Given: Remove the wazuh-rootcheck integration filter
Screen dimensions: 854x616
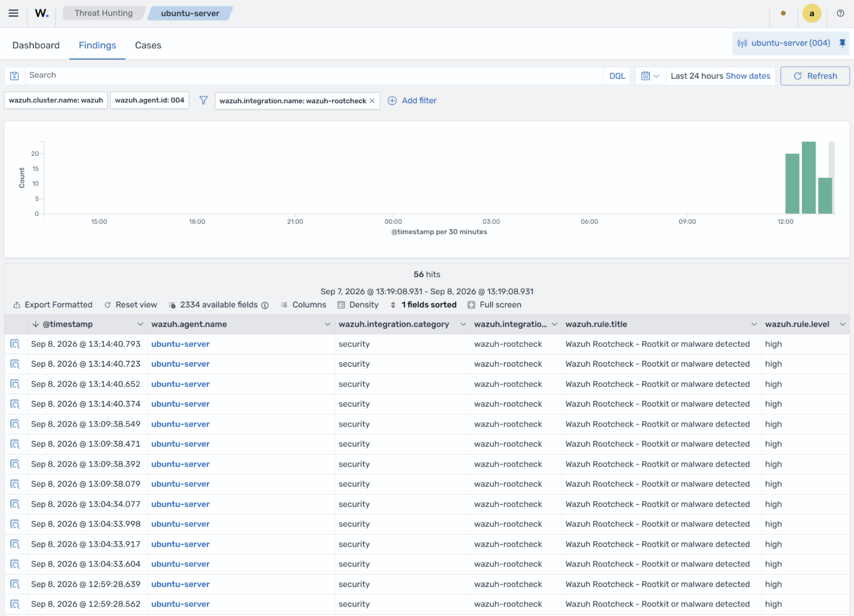Looking at the screenshot, I should coord(372,101).
